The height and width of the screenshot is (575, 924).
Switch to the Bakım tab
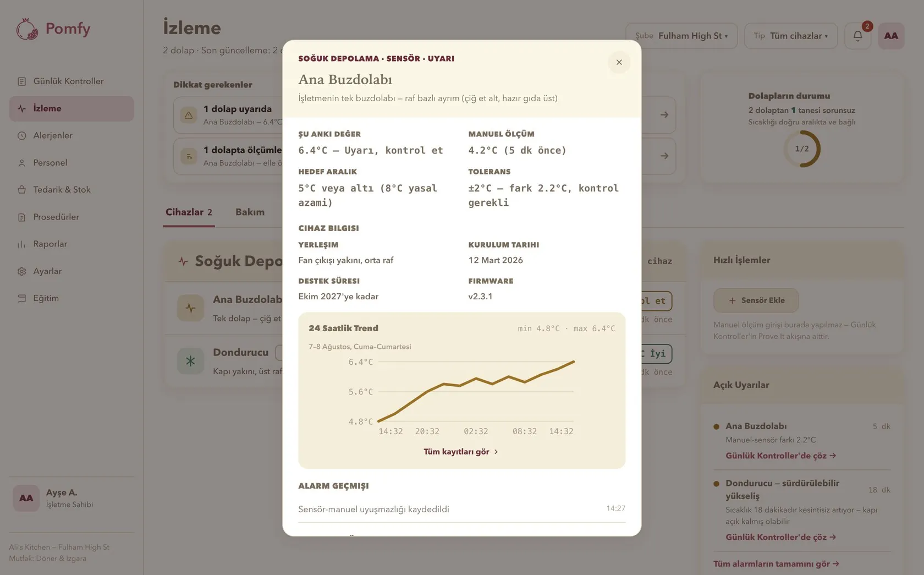tap(250, 212)
